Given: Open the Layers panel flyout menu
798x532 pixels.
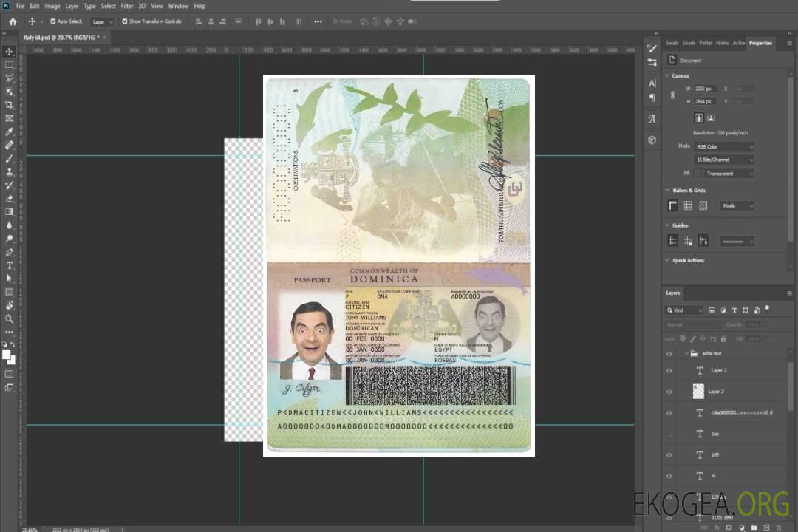Looking at the screenshot, I should (x=789, y=293).
